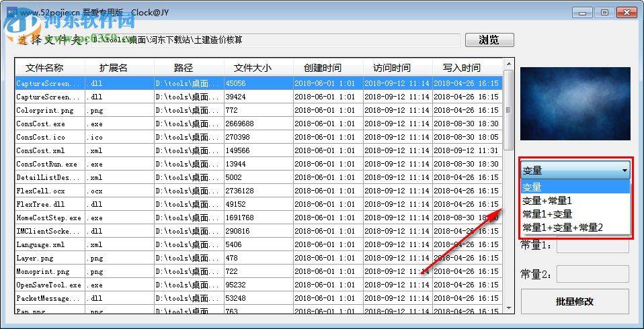Click the 批量修改 batch rename button
644x329 pixels.
tap(575, 301)
